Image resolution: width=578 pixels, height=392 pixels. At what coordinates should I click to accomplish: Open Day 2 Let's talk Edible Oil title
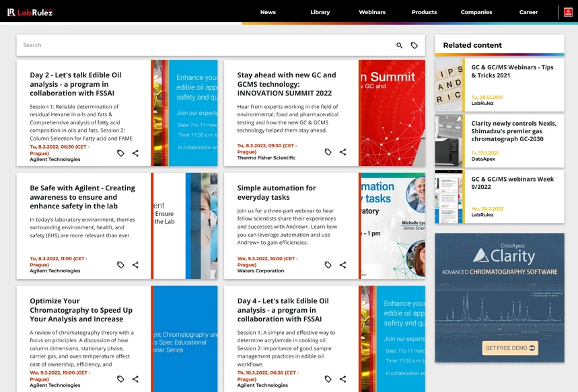75,84
